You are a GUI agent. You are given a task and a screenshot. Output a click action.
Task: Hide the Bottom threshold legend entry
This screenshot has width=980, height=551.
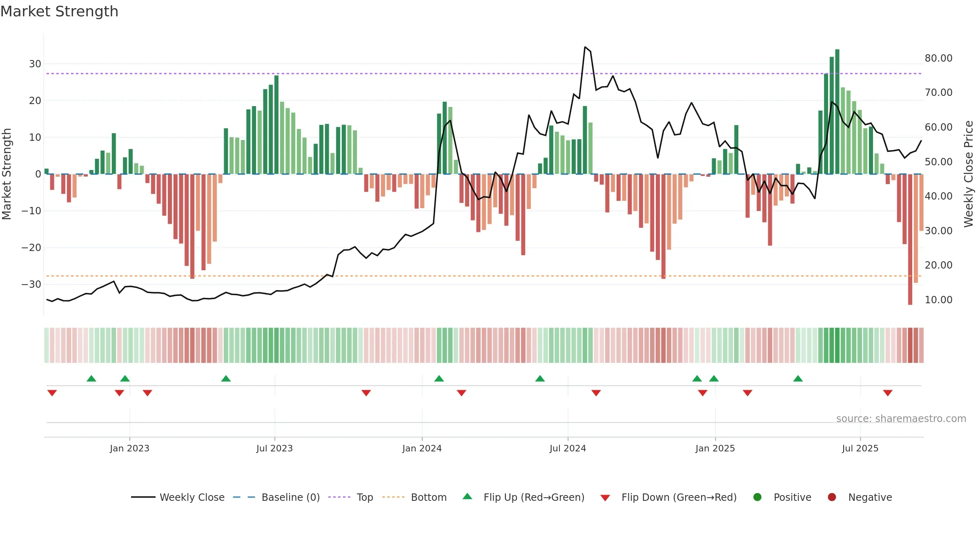414,497
